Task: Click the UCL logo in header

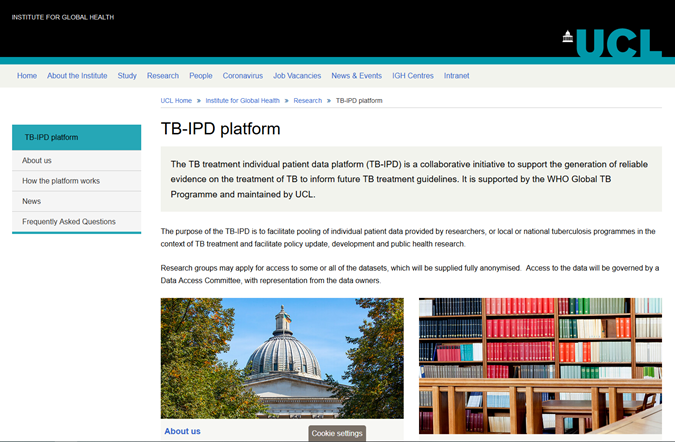Action: pyautogui.click(x=612, y=43)
